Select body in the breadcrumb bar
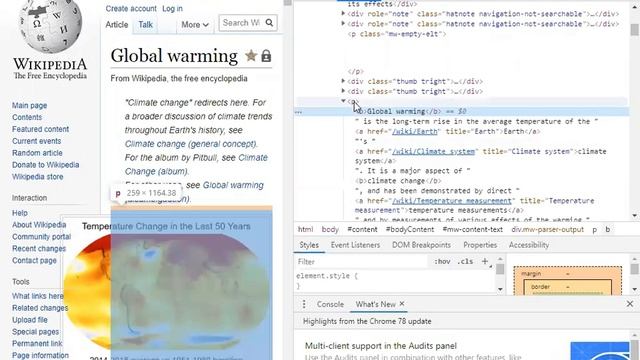 point(330,229)
